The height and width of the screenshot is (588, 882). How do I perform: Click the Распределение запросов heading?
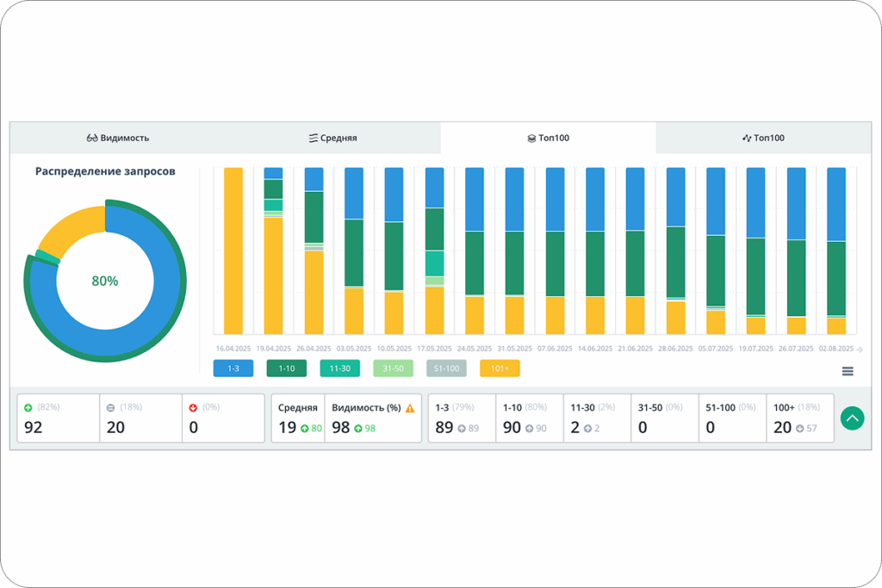[105, 171]
